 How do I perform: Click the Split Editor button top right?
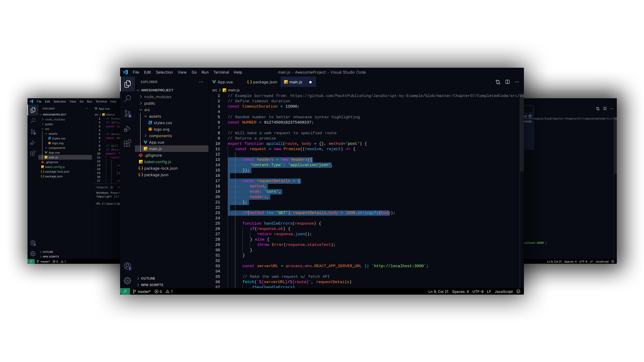[507, 82]
